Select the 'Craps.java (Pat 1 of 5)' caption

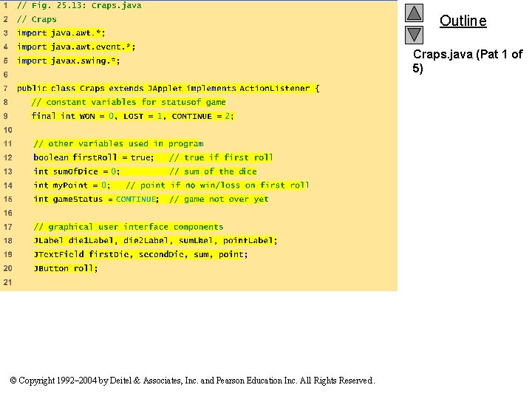coord(468,61)
